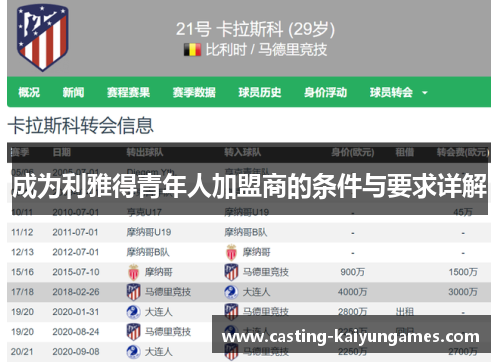Screen dimensions: 500x362
Task: Open the 球员历史 tab
Action: point(260,92)
